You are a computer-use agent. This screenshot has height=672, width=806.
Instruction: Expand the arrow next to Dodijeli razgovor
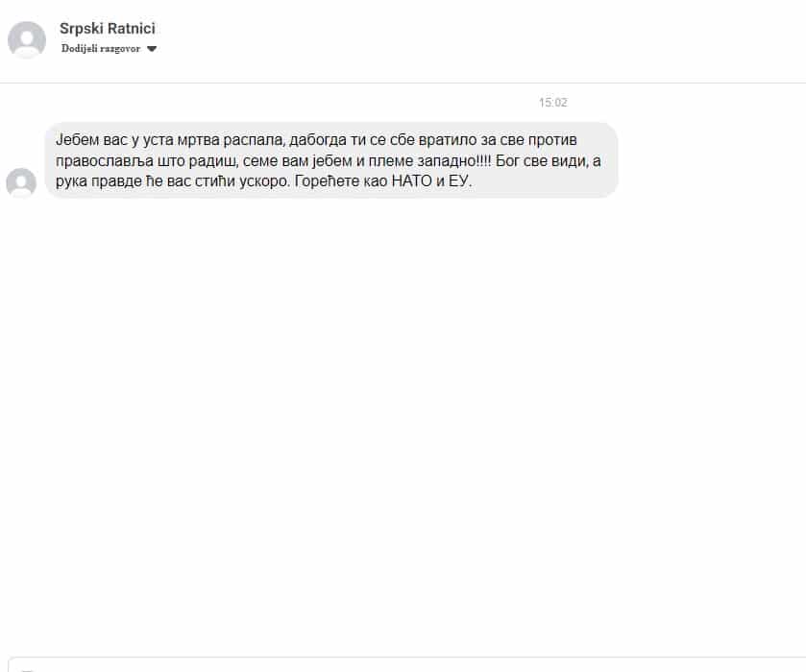(152, 49)
